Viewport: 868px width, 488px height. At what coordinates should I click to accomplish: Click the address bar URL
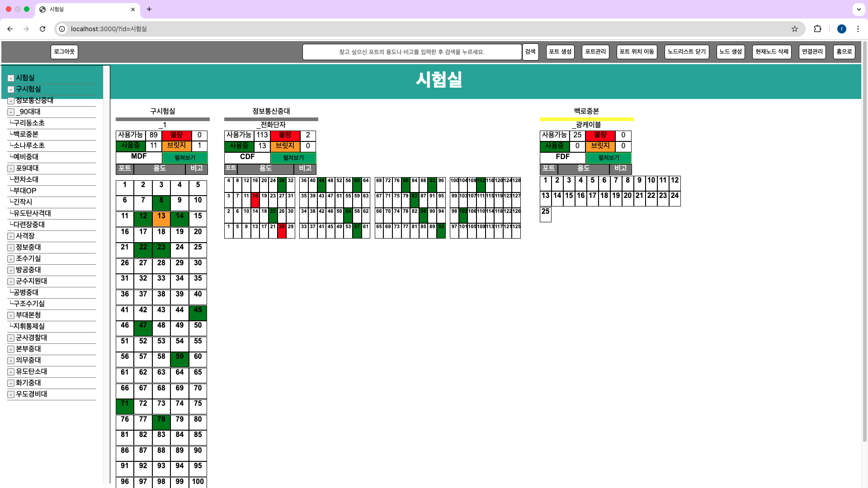coord(109,29)
